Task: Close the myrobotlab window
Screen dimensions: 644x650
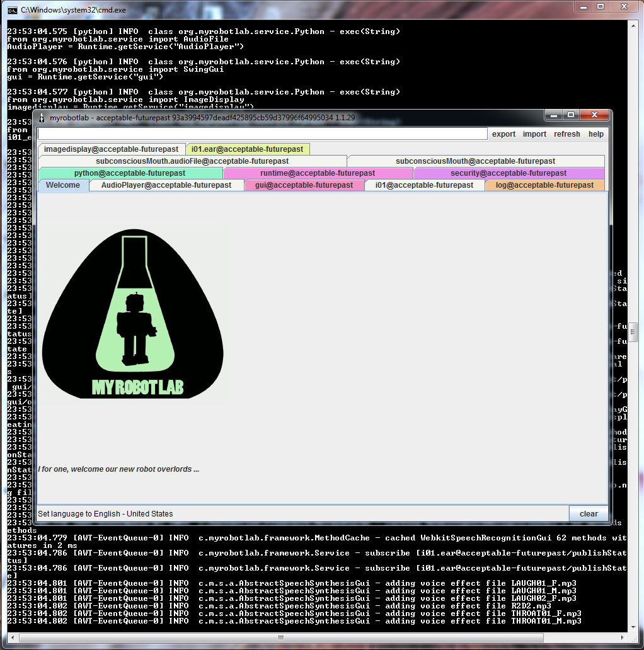Action: click(594, 115)
